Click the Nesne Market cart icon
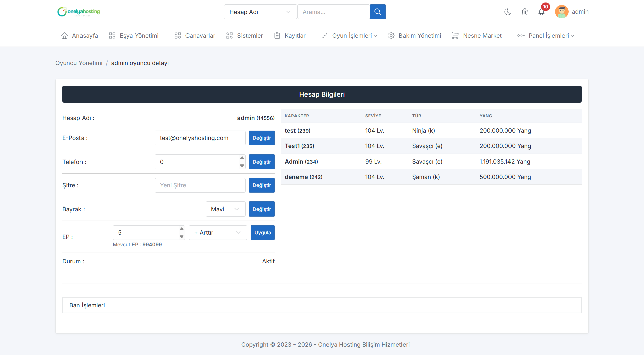The width and height of the screenshot is (644, 355). (455, 36)
